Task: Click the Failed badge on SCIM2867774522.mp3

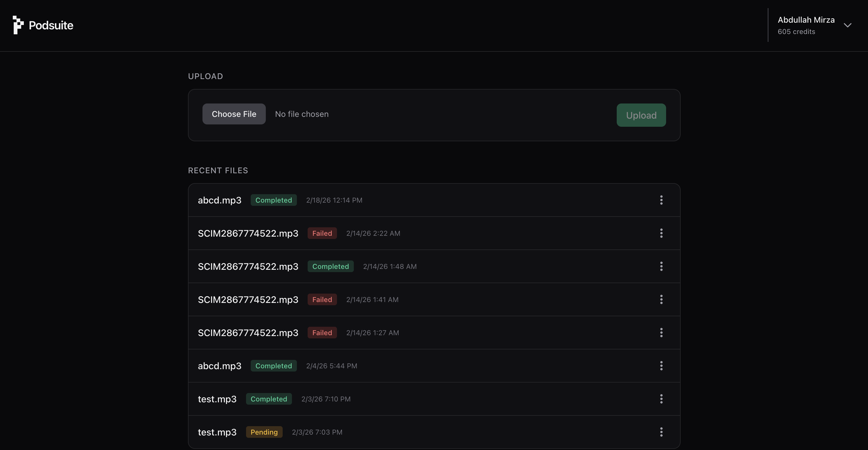Action: coord(322,233)
